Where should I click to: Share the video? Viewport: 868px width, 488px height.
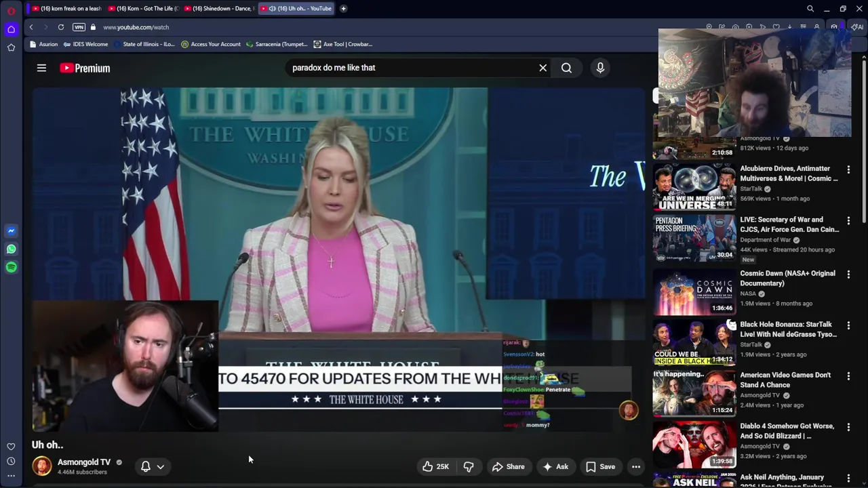[509, 466]
